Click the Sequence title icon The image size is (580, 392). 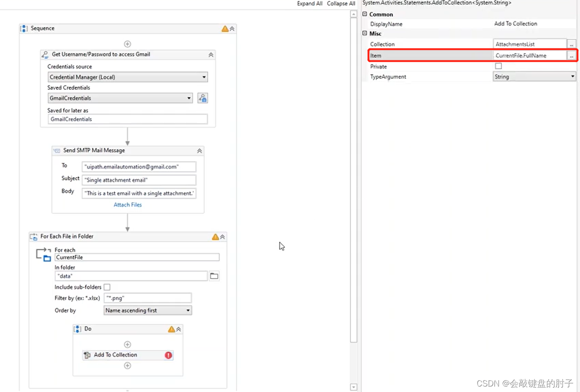(24, 28)
